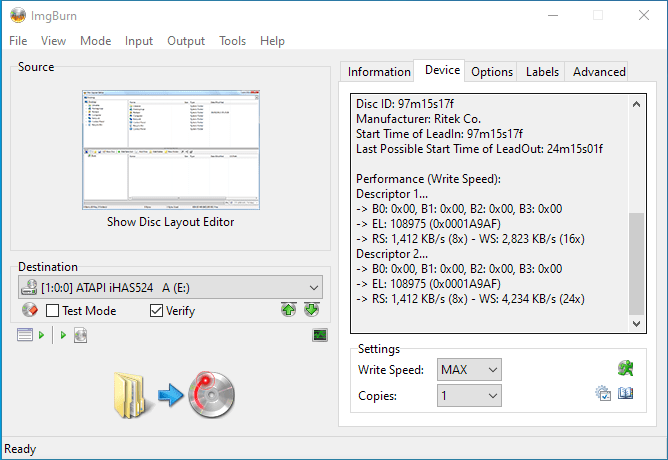The height and width of the screenshot is (460, 668).
Task: Switch to the Options tab
Action: pyautogui.click(x=492, y=72)
